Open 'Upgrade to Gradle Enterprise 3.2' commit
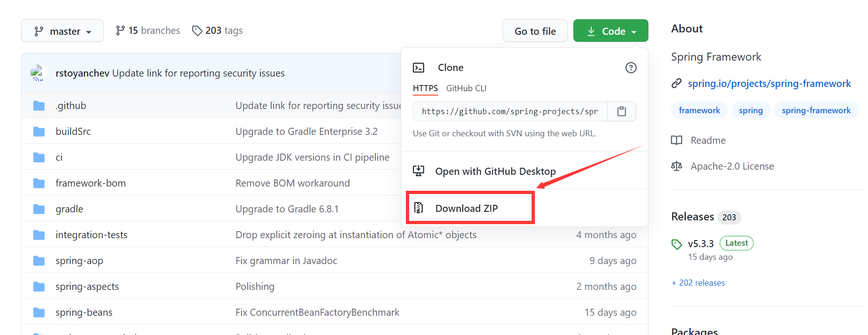The width and height of the screenshot is (868, 335). pyautogui.click(x=306, y=132)
